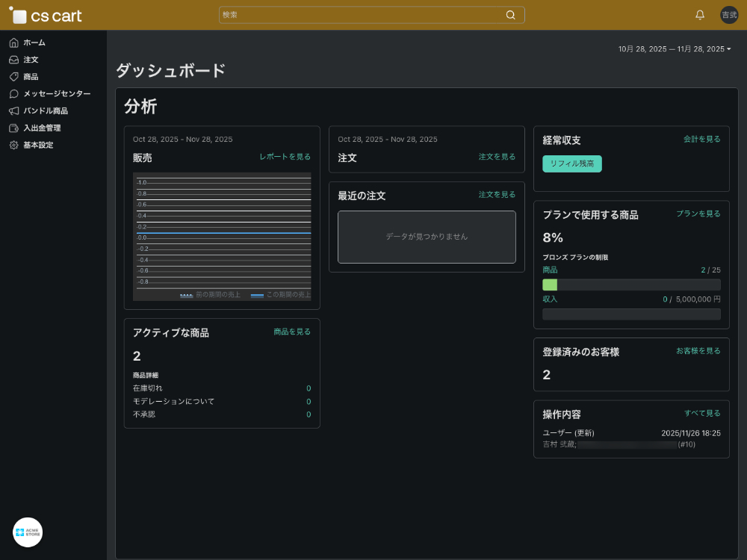
Task: Click the 注文 inbox icon in sidebar
Action: [13, 60]
